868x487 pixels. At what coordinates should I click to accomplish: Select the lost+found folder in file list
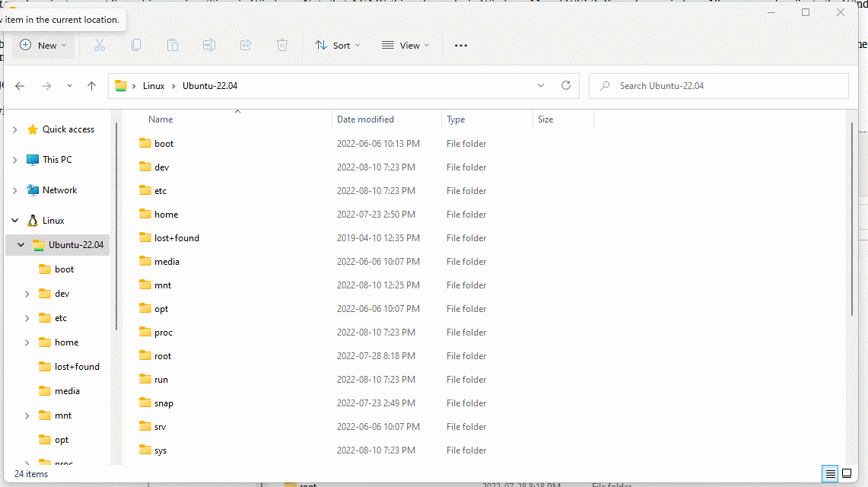tap(176, 238)
